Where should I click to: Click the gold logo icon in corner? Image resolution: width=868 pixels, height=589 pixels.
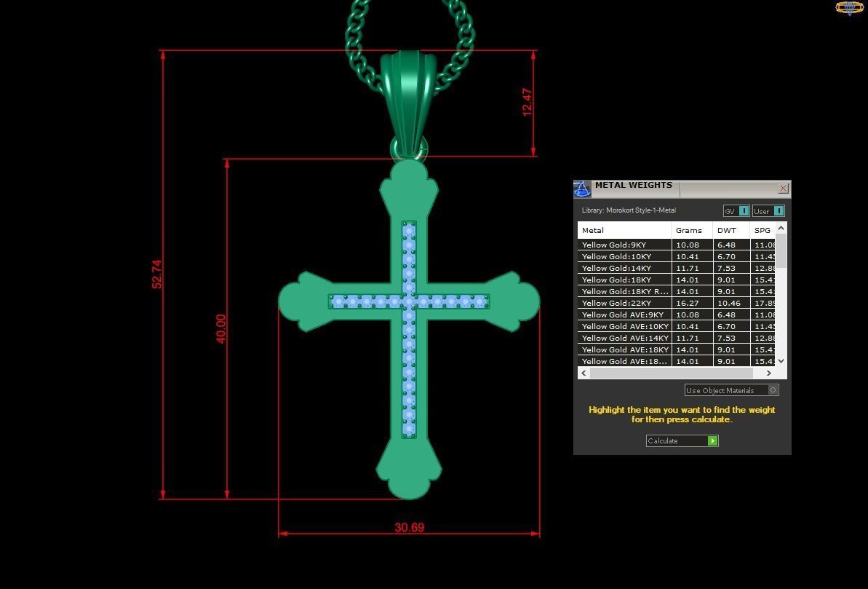coord(849,7)
